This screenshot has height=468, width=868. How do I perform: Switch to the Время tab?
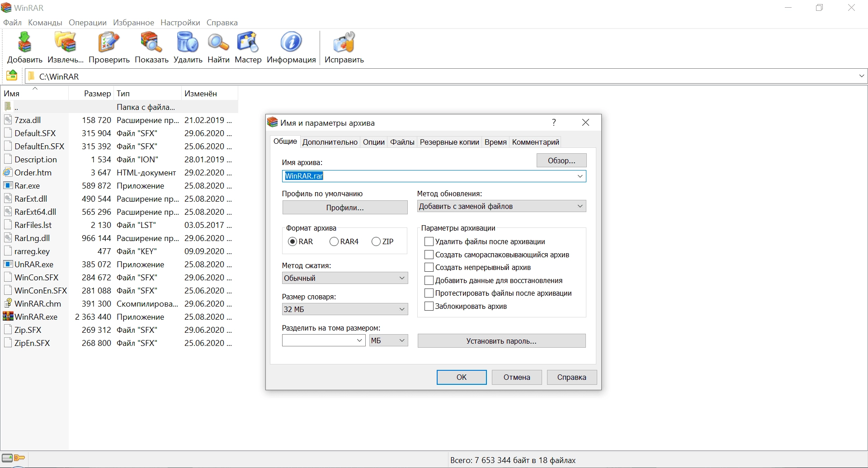pyautogui.click(x=495, y=142)
